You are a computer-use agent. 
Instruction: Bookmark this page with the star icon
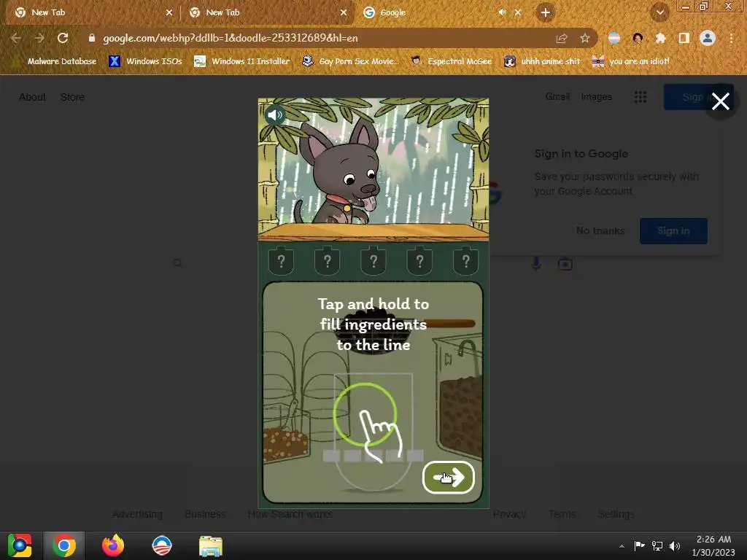pos(585,38)
